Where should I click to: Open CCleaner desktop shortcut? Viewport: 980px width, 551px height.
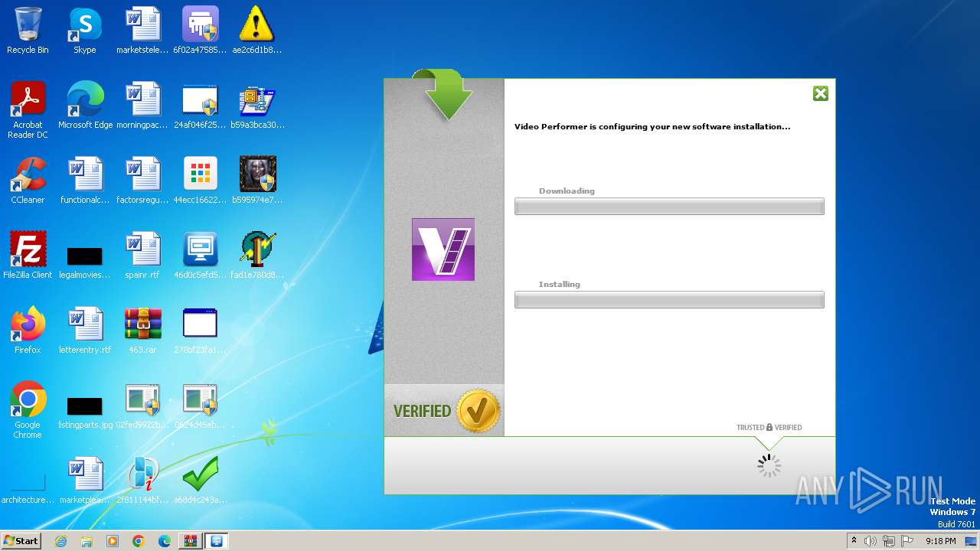tap(28, 181)
